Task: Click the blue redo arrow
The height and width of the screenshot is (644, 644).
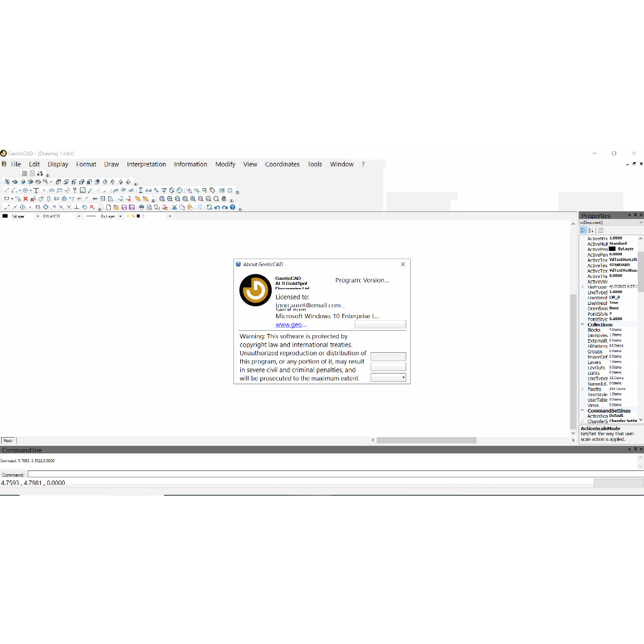Action: (225, 208)
